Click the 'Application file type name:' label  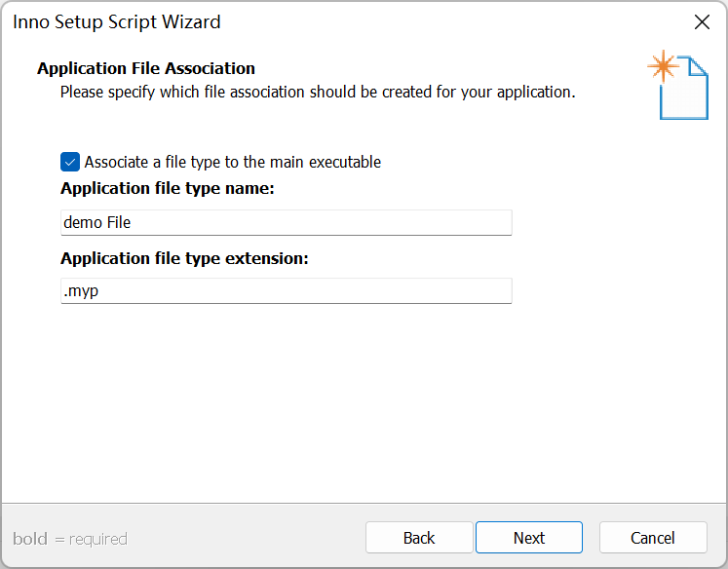(x=168, y=188)
